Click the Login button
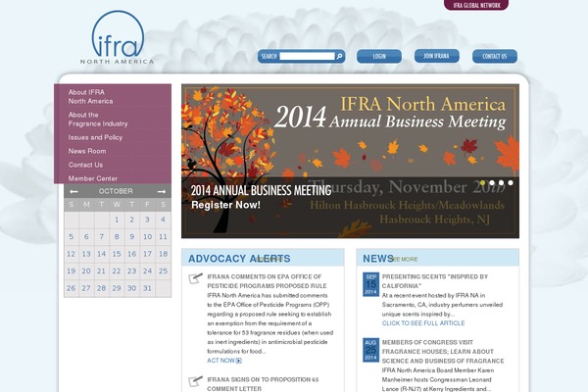Image resolution: width=588 pixels, height=392 pixels. 379,56
